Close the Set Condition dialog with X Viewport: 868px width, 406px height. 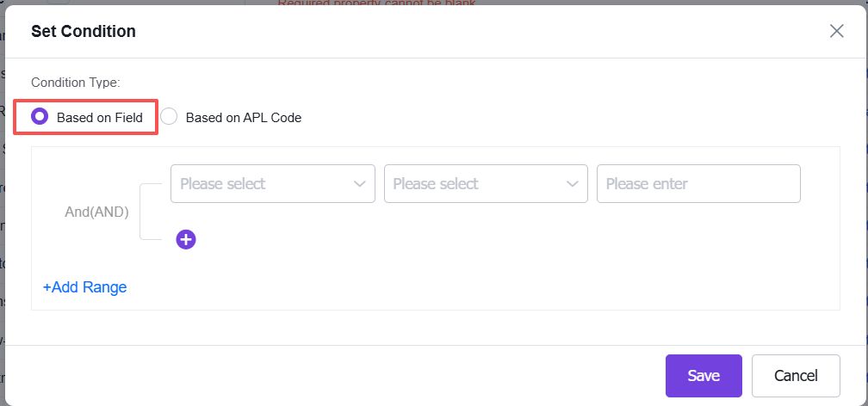pos(836,31)
